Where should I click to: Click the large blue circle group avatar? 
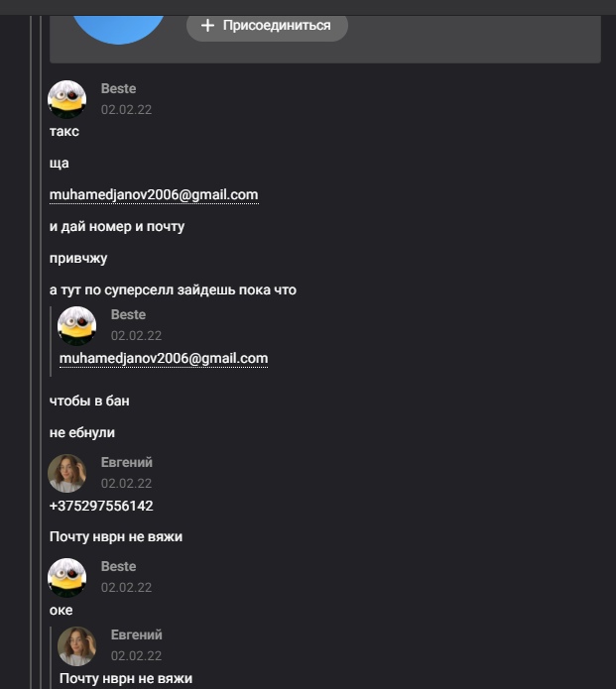pos(119,20)
